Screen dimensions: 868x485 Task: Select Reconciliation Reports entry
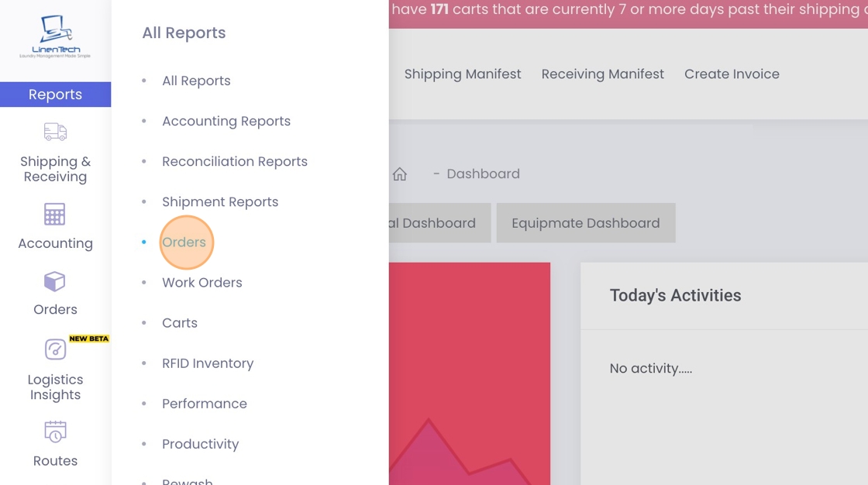point(235,161)
